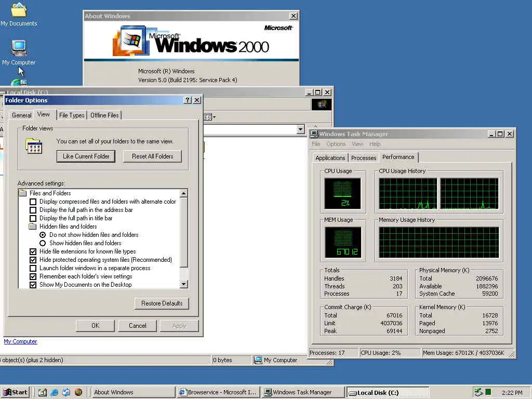Uncheck Show My Documents on the Desktop
Image resolution: width=532 pixels, height=399 pixels.
(x=33, y=285)
